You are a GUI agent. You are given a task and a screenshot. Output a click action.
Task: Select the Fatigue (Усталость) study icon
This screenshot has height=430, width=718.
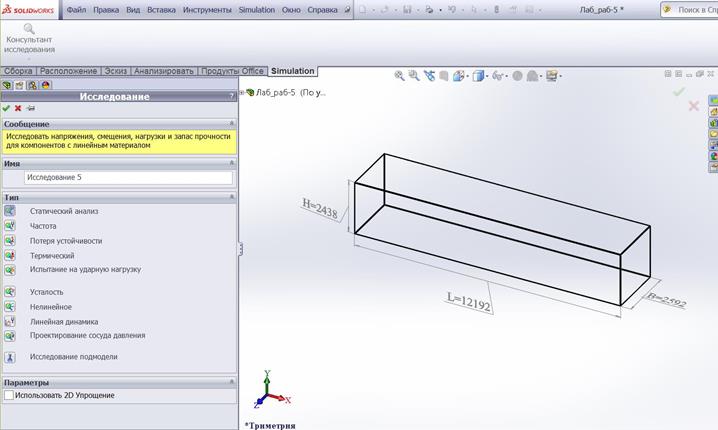click(10, 292)
